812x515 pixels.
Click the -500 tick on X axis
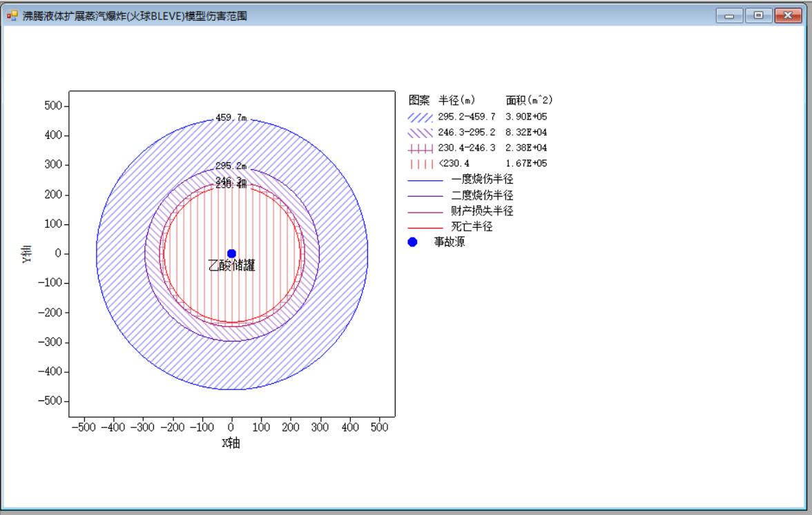[84, 427]
